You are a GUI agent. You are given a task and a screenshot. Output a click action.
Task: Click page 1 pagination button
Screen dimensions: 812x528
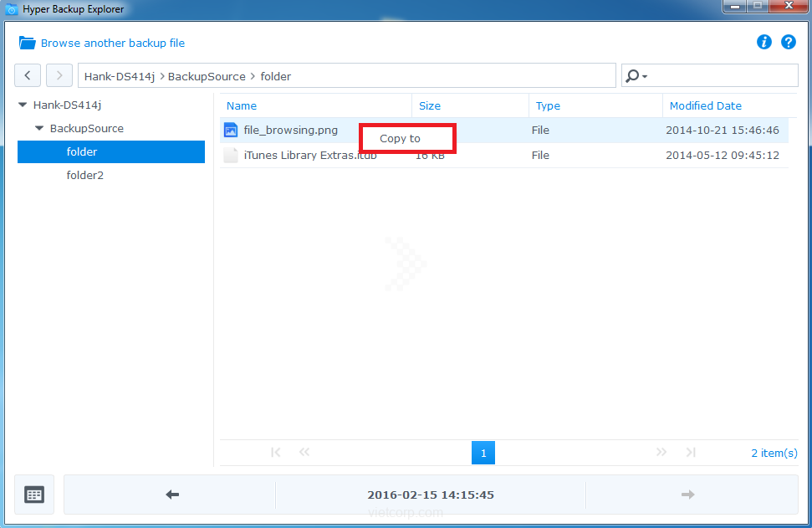pos(483,453)
